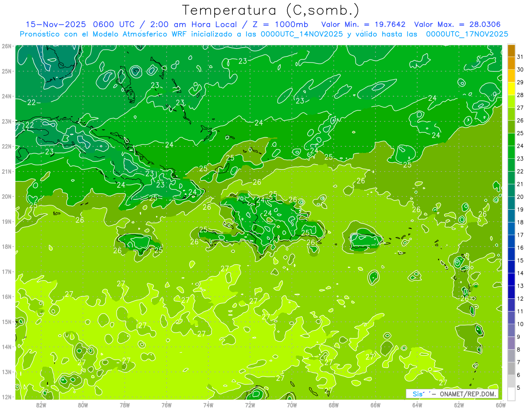Click the '12N' latitude axis label

pyautogui.click(x=7, y=397)
